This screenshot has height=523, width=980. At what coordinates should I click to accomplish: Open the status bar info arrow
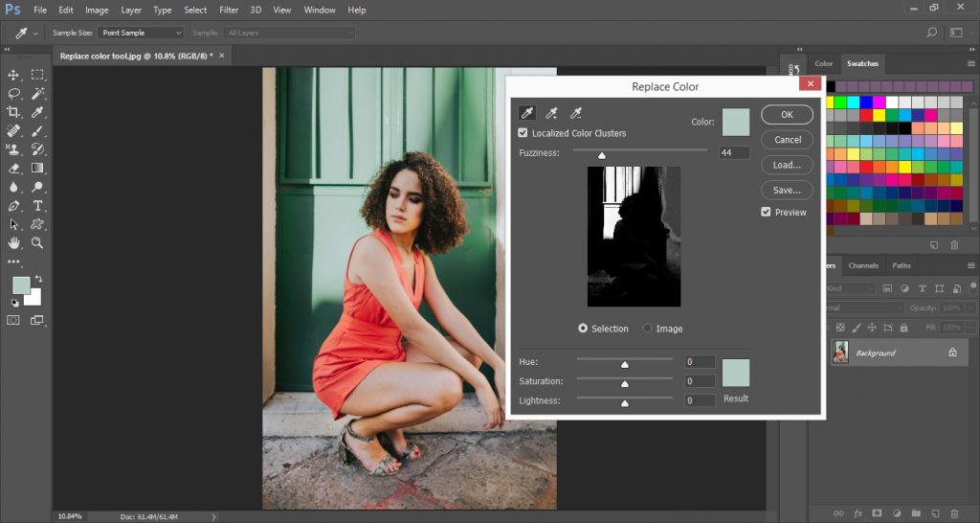pyautogui.click(x=213, y=516)
